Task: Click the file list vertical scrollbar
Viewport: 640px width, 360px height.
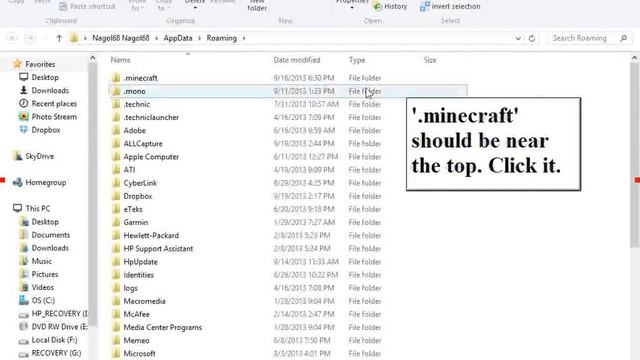Action: (x=635, y=155)
